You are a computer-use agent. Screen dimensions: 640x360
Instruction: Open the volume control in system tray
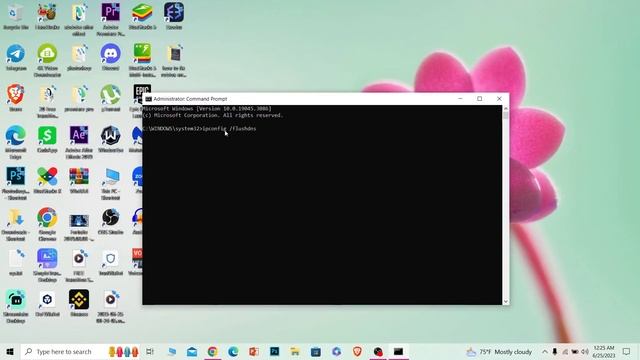585,351
